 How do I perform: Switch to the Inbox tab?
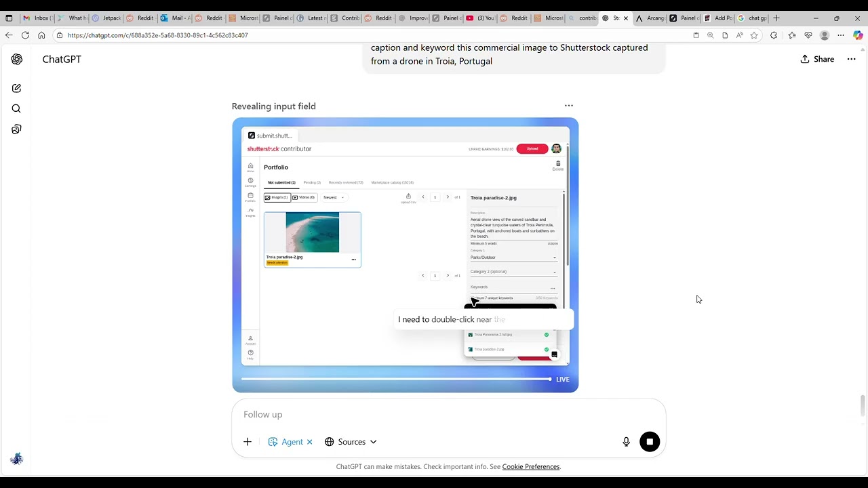pyautogui.click(x=37, y=18)
